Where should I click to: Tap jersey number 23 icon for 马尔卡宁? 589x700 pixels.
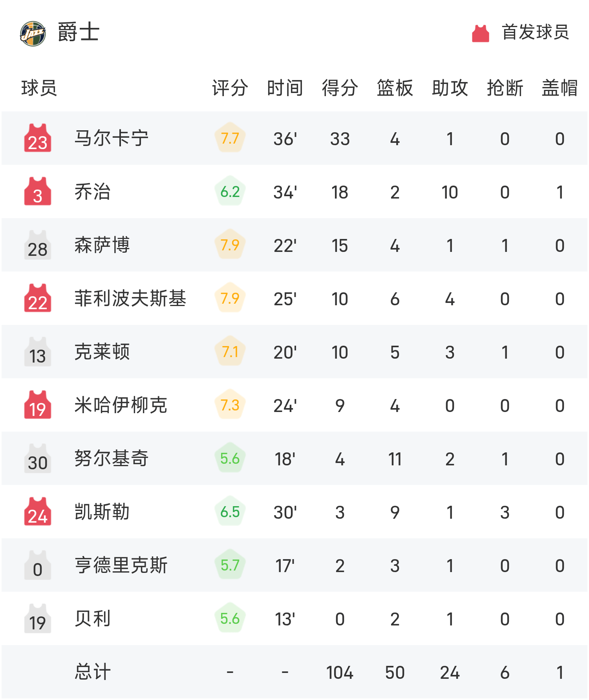pyautogui.click(x=38, y=138)
